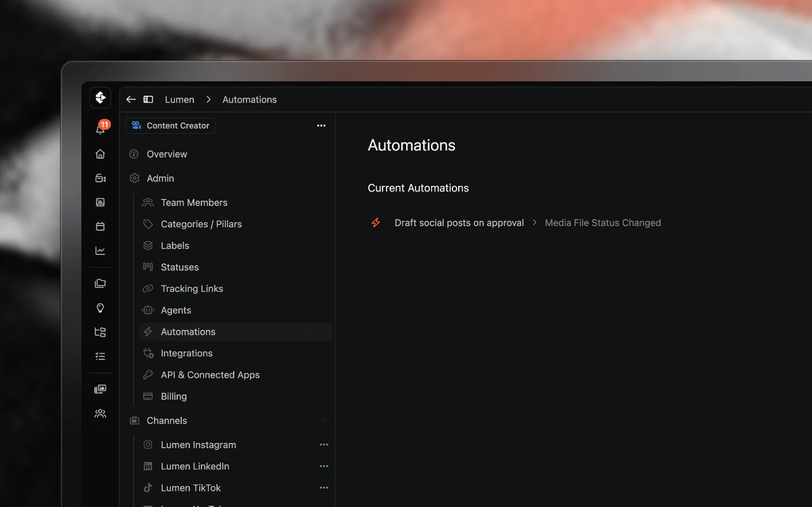
Task: Open the calendar icon in left rail
Action: pyautogui.click(x=100, y=227)
